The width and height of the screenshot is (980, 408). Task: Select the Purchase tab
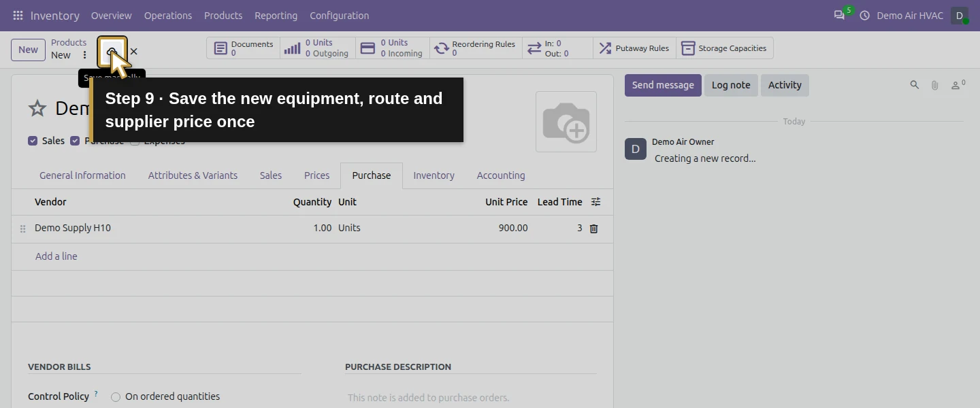click(x=372, y=175)
